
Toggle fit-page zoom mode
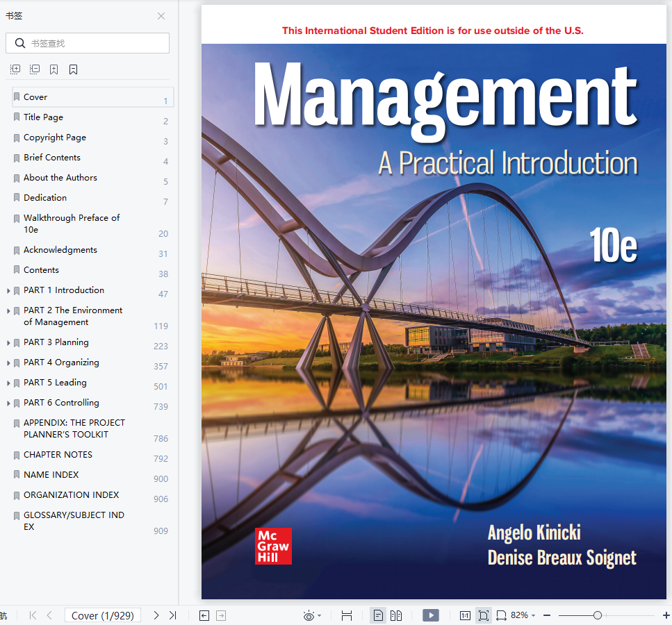[484, 615]
